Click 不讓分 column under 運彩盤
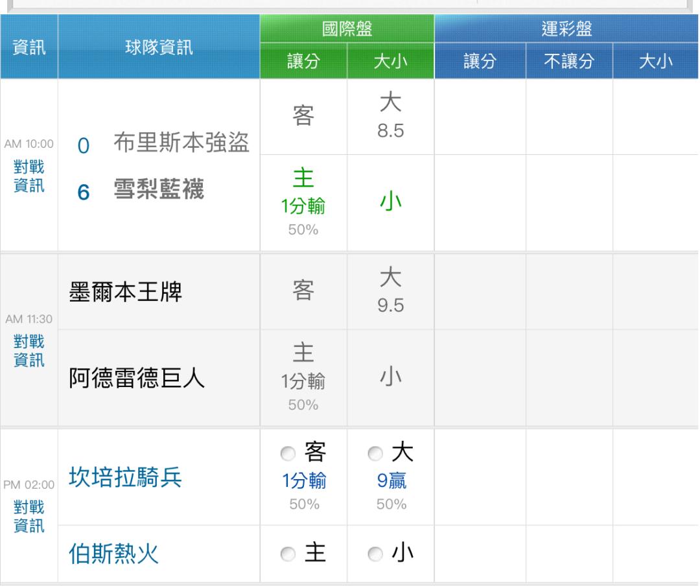The height and width of the screenshot is (588, 700). click(569, 61)
